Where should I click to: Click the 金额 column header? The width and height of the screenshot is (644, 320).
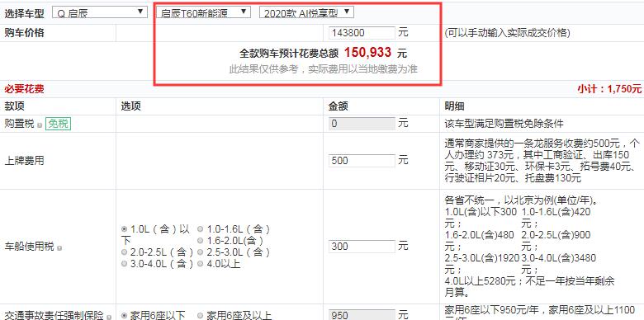(339, 106)
